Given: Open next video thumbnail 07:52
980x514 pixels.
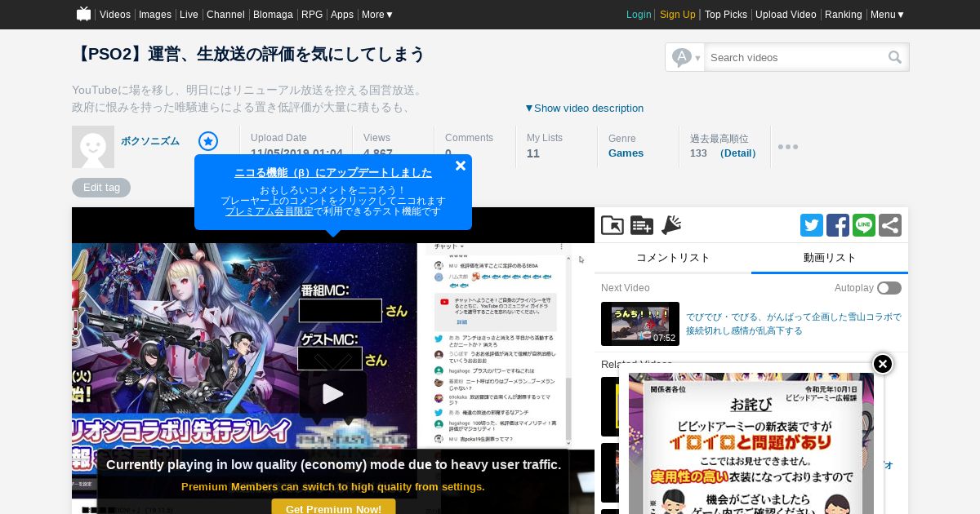Looking at the screenshot, I should 640,324.
